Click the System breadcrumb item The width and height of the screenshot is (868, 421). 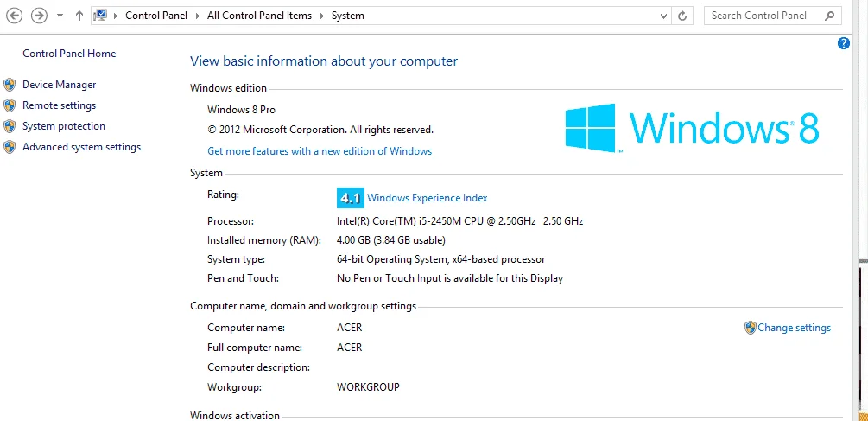[x=348, y=16]
